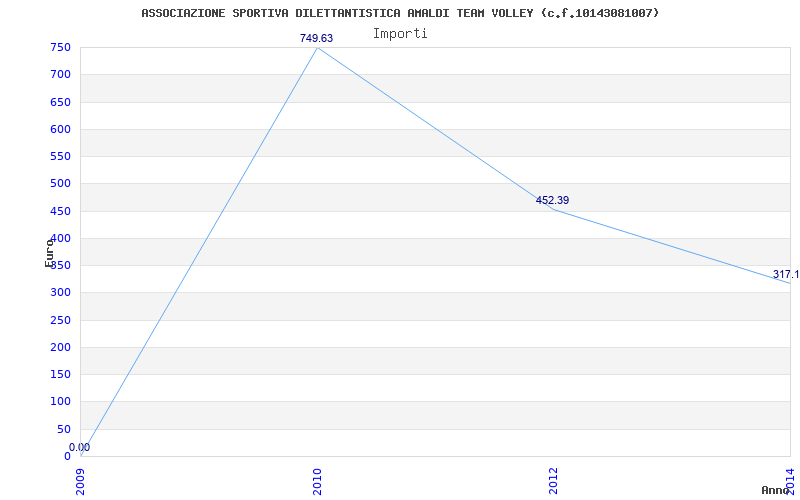The width and height of the screenshot is (800, 500).
Task: Click the 317.1 data label at 2014
Action: tap(785, 274)
